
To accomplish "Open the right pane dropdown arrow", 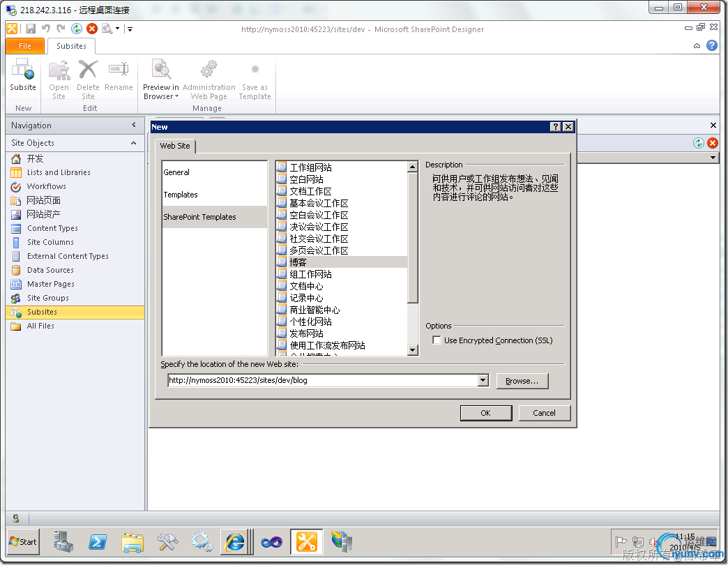I will 713,158.
